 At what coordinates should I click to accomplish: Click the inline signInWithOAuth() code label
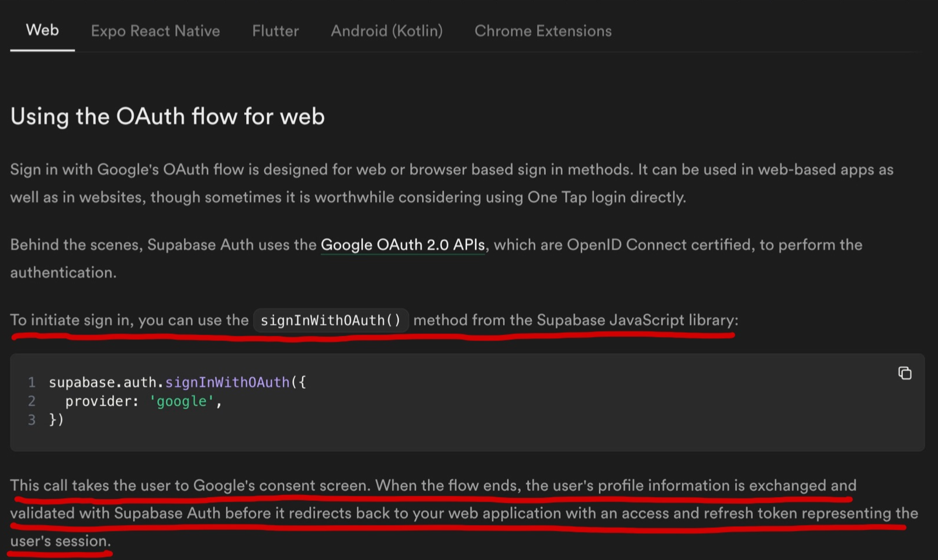coord(331,321)
